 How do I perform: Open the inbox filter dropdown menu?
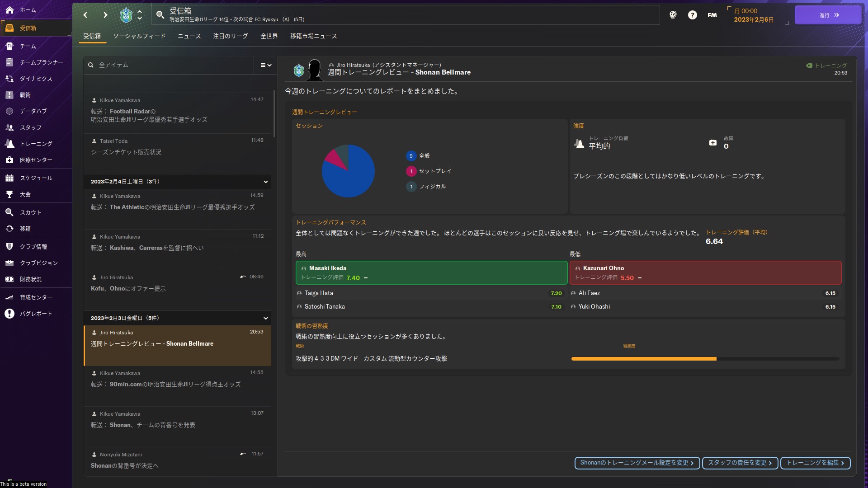[265, 65]
